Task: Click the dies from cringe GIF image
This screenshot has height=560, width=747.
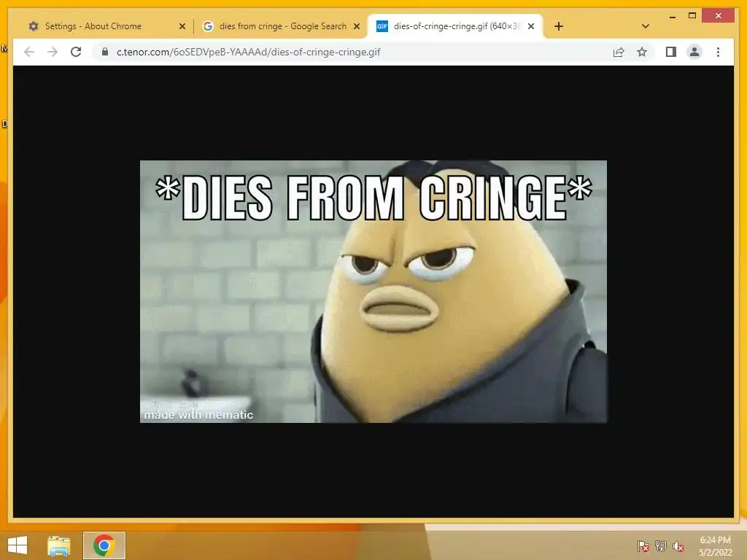Action: tap(373, 292)
